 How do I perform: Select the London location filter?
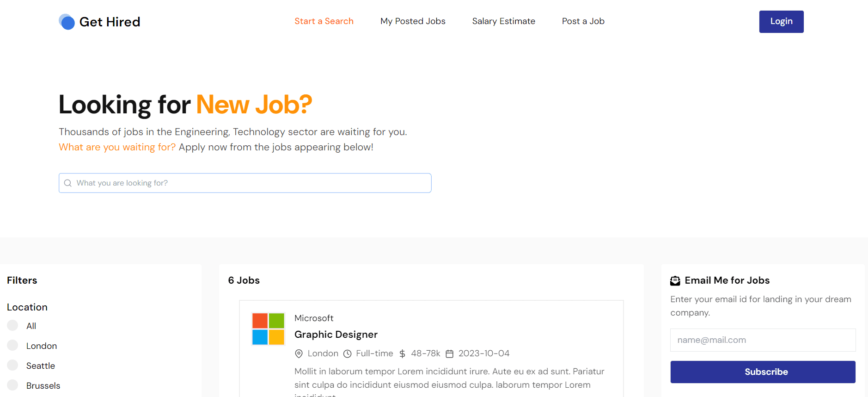tap(12, 346)
